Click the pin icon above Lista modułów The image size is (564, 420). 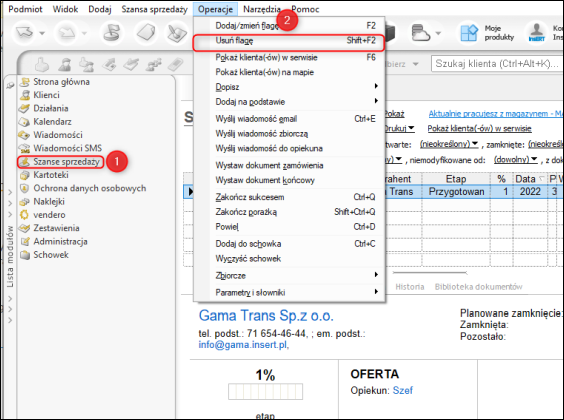[10, 86]
